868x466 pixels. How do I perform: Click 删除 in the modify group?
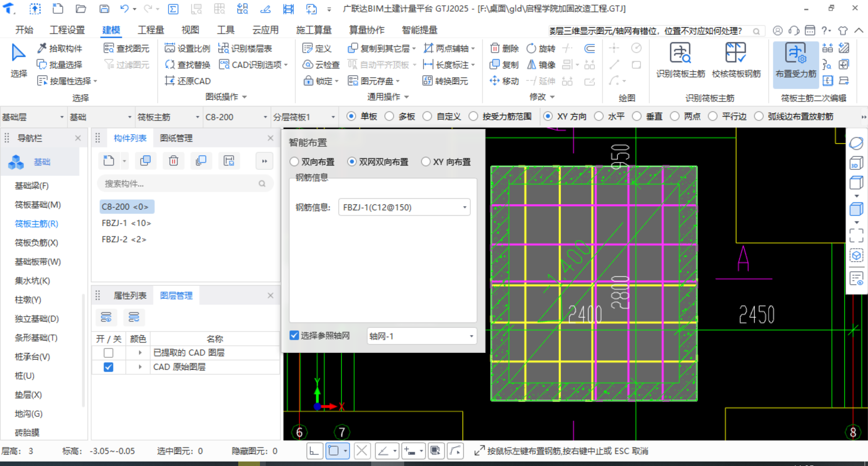505,48
